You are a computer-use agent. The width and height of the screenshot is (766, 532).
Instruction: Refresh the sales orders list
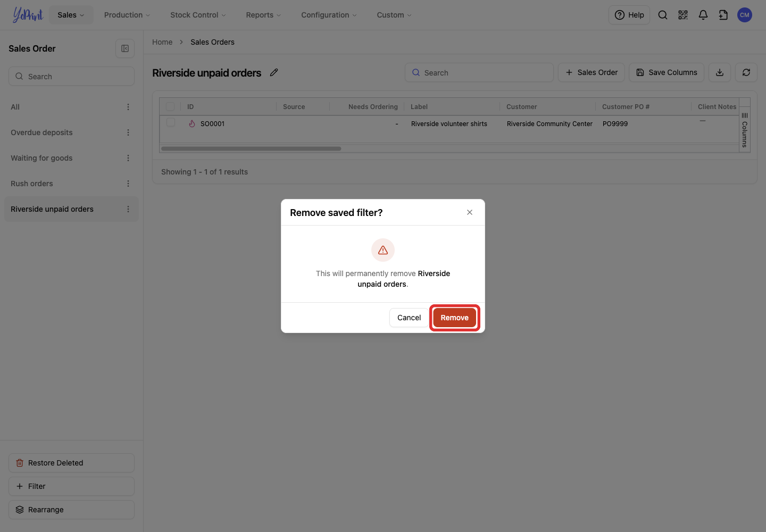tap(746, 72)
